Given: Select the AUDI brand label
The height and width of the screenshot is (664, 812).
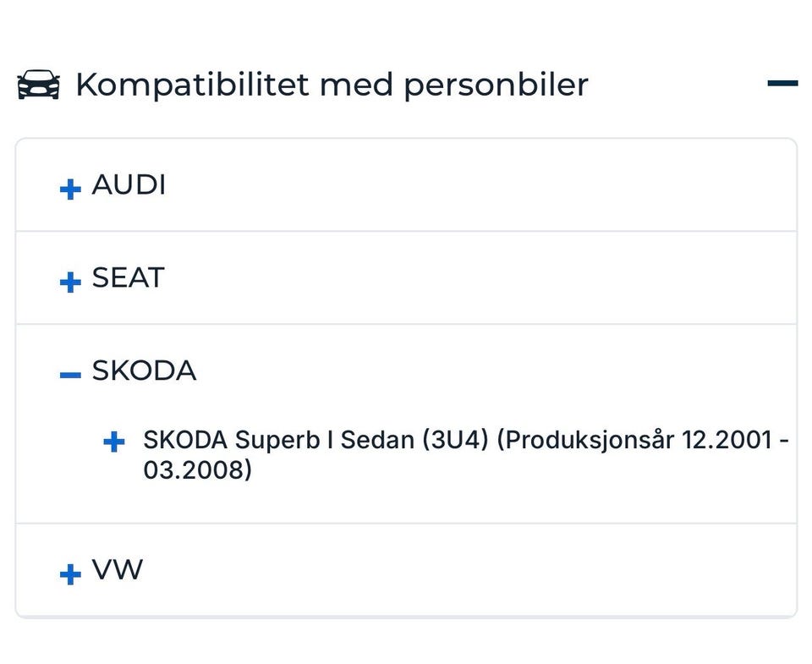Looking at the screenshot, I should 129,185.
